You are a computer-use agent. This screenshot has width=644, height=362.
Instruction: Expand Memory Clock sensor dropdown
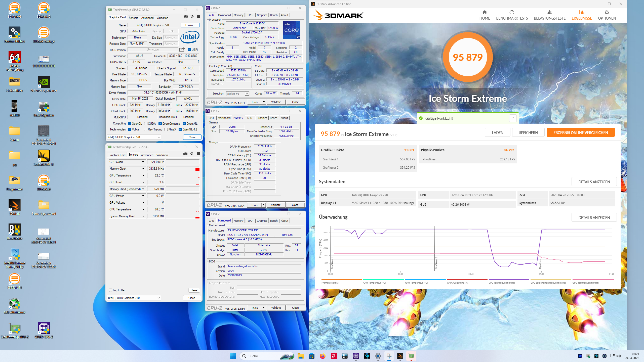[143, 169]
